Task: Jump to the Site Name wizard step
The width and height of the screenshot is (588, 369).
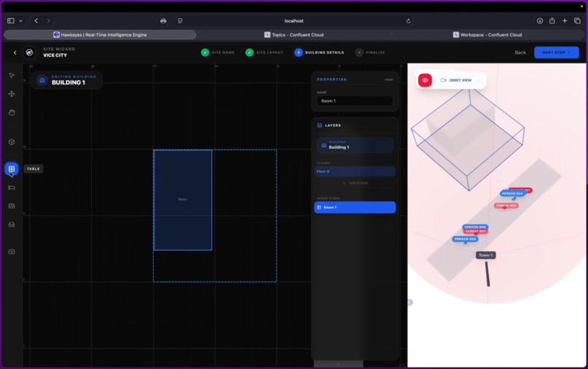Action: click(x=218, y=53)
